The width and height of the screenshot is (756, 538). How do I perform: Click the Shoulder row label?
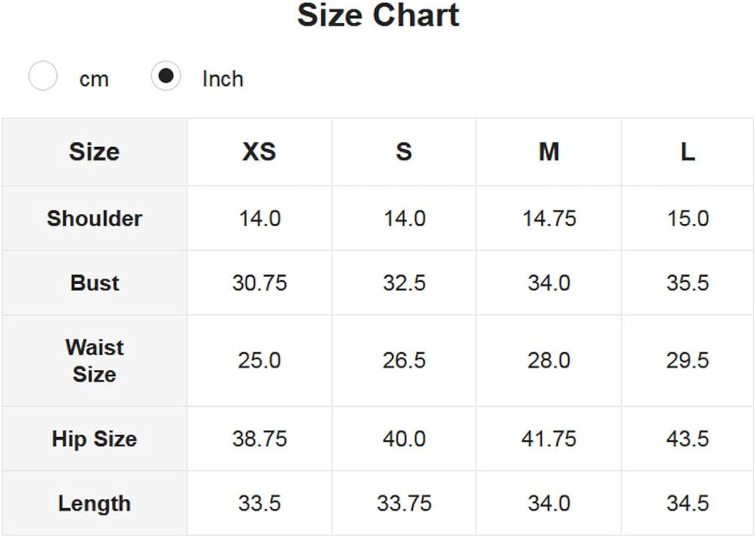94,218
